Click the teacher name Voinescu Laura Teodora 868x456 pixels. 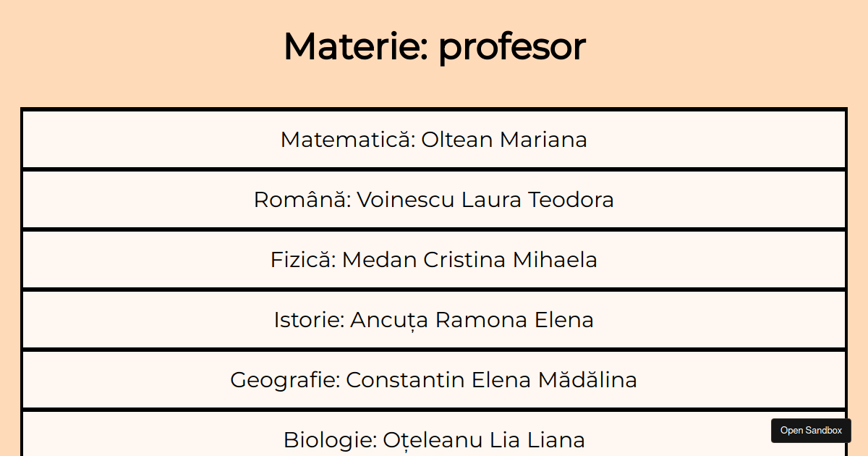click(485, 199)
